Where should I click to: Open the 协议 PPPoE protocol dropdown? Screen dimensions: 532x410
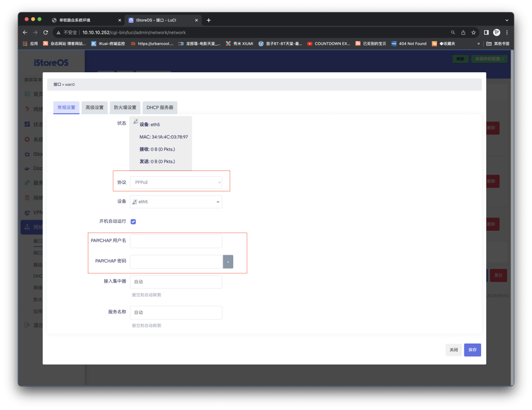coord(176,182)
